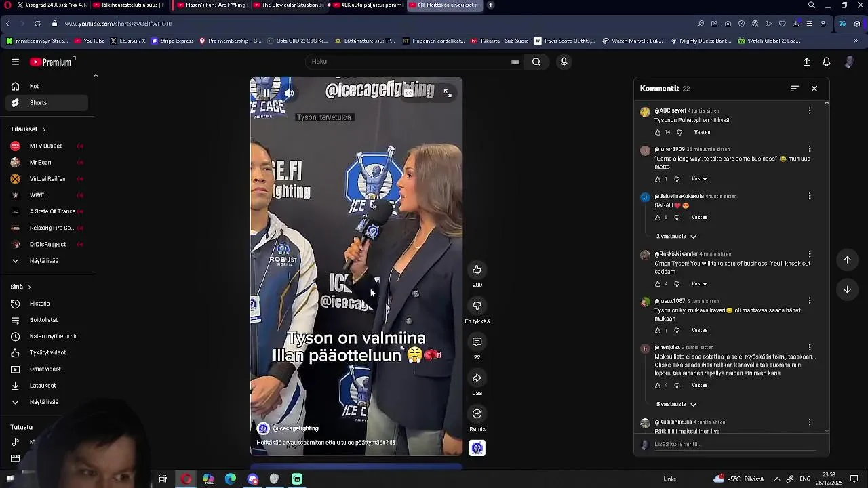The image size is (868, 488).
Task: Reply to @henjolax with Vastaa
Action: (699, 386)
